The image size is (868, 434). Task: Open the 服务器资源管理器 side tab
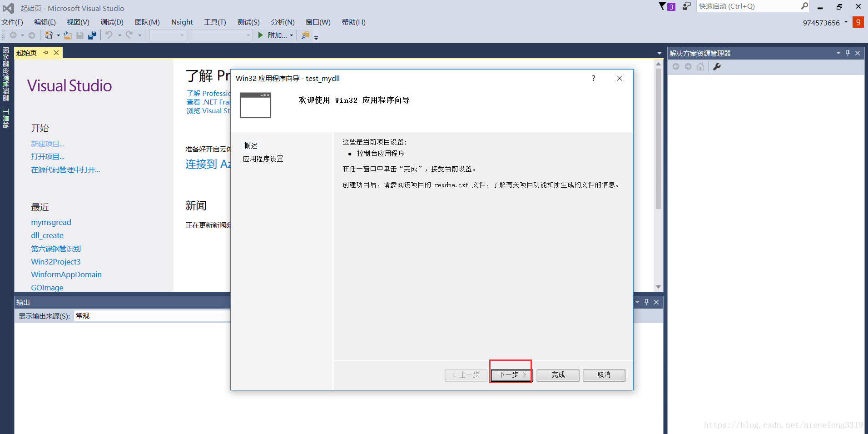[6, 74]
